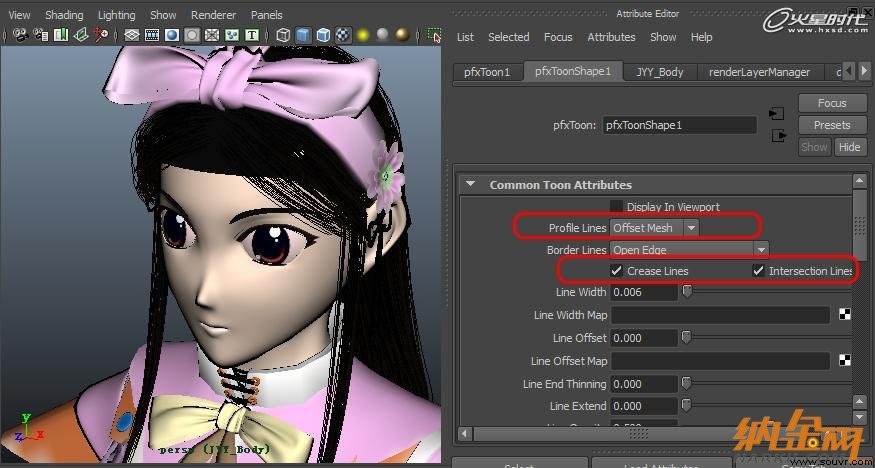Click Line Offset Map checker button
This screenshot has height=468, width=875.
845,360
